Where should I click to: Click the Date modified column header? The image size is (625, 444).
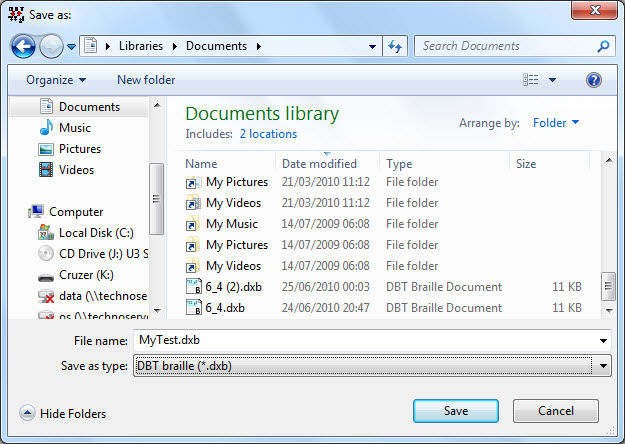pyautogui.click(x=319, y=164)
